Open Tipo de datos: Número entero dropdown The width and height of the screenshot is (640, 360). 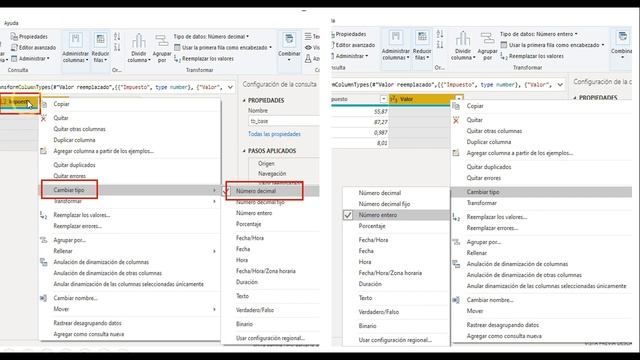coord(539,34)
